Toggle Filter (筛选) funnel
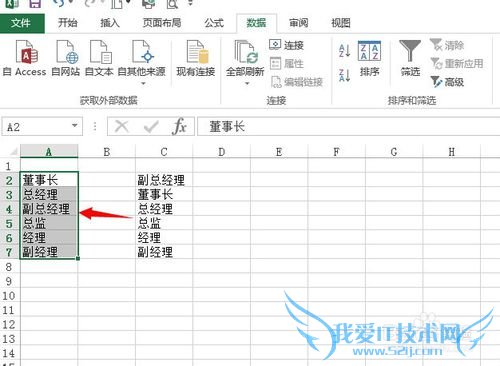 (x=410, y=58)
